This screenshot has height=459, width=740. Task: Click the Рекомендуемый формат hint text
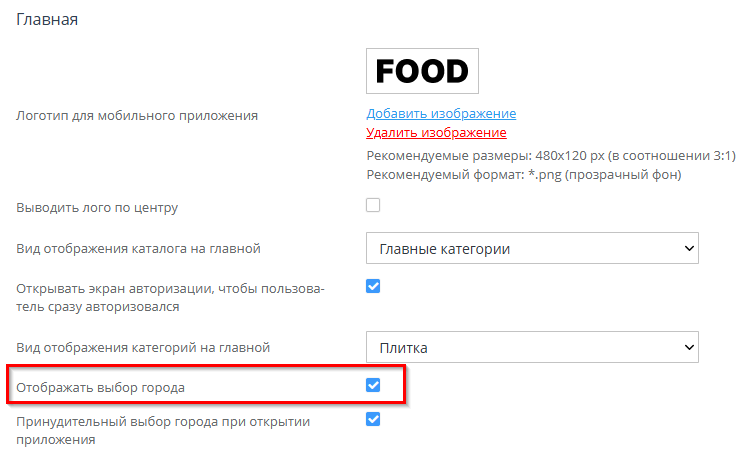click(524, 175)
